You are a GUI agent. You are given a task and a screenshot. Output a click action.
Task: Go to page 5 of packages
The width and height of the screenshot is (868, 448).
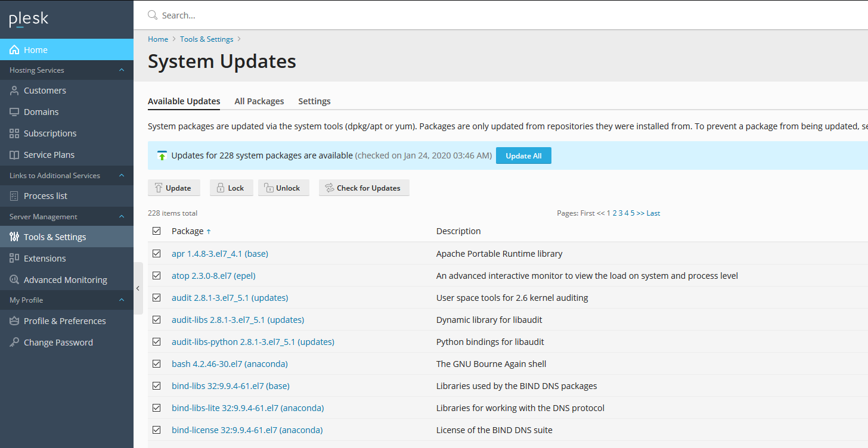pyautogui.click(x=633, y=213)
